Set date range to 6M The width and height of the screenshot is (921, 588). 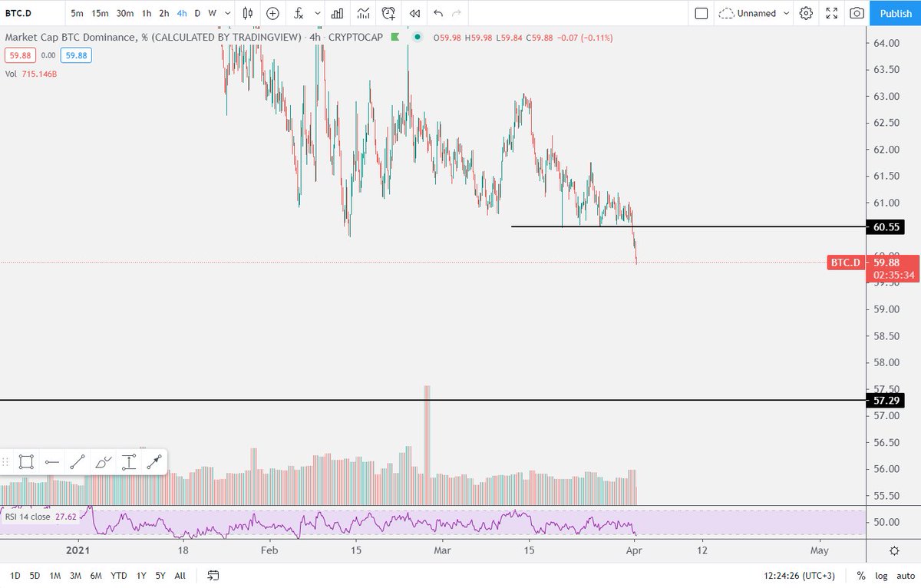96,575
